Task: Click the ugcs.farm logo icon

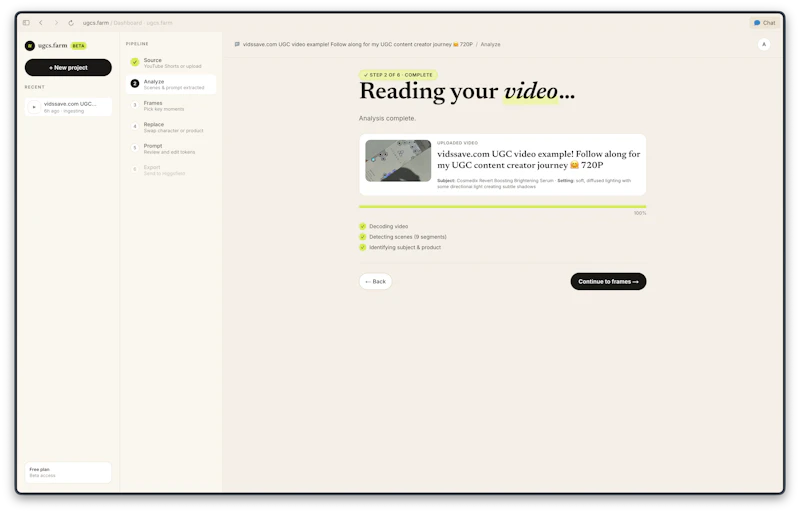Action: point(30,45)
